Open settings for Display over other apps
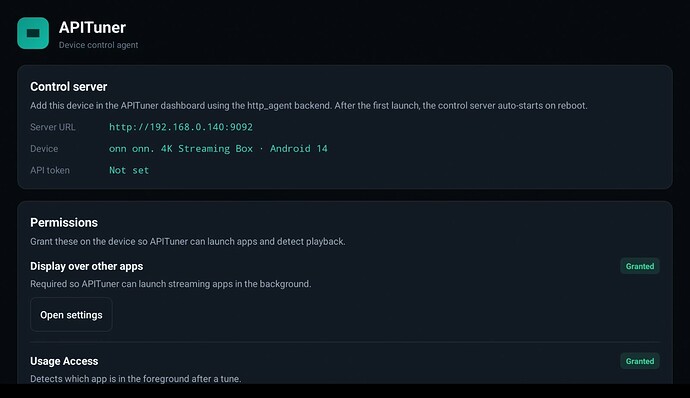690x398 pixels. 71,315
